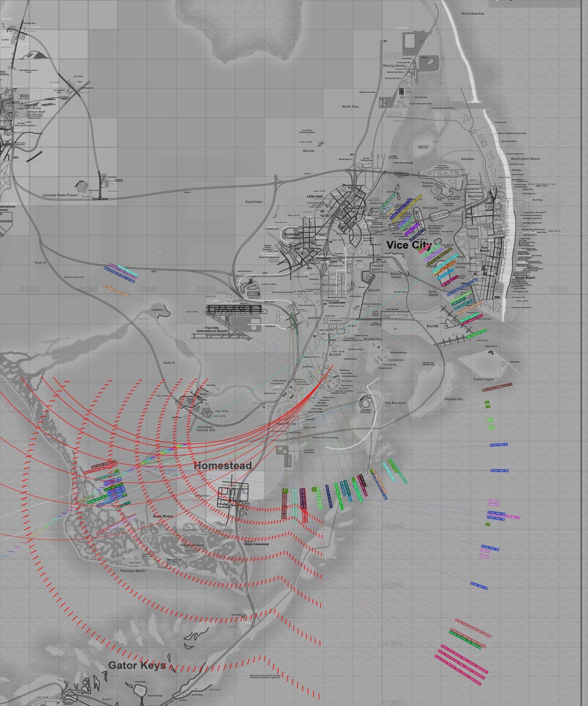Click the Fisher Island label
588x706 pixels.
tap(483, 379)
